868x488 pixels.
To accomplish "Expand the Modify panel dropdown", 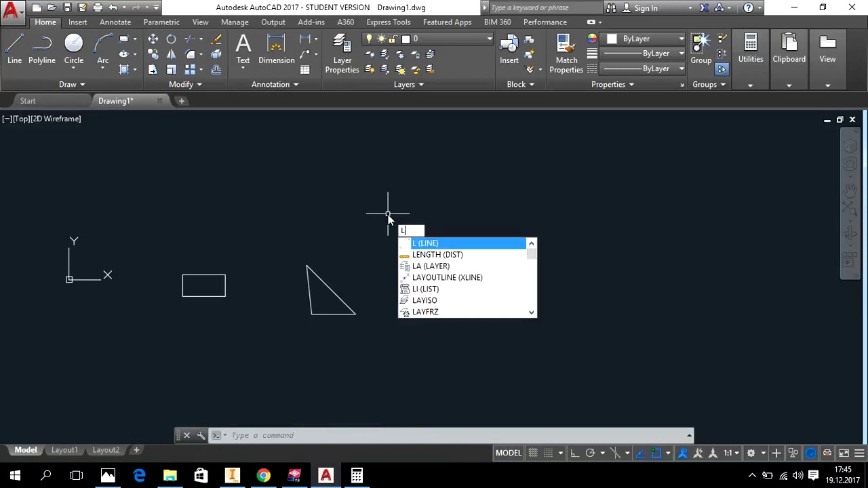I will [x=185, y=85].
